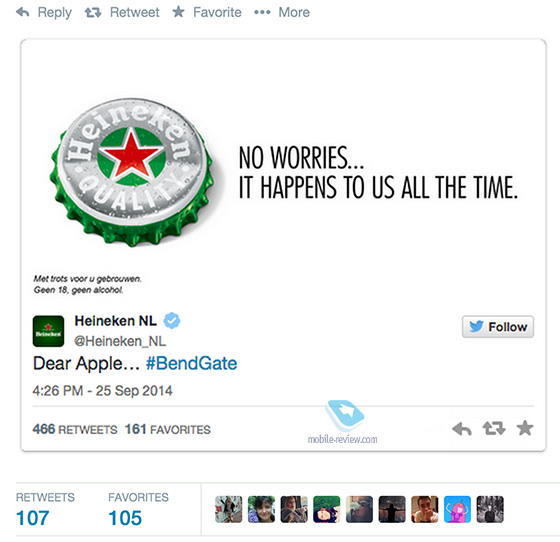Open Heineken NL profile avatar
Screen dimensions: 560x542
pos(48,331)
